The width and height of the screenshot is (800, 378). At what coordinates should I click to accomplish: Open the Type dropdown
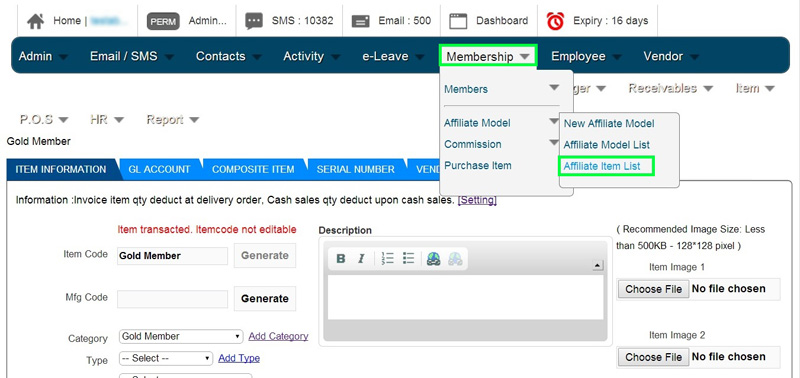tap(166, 359)
